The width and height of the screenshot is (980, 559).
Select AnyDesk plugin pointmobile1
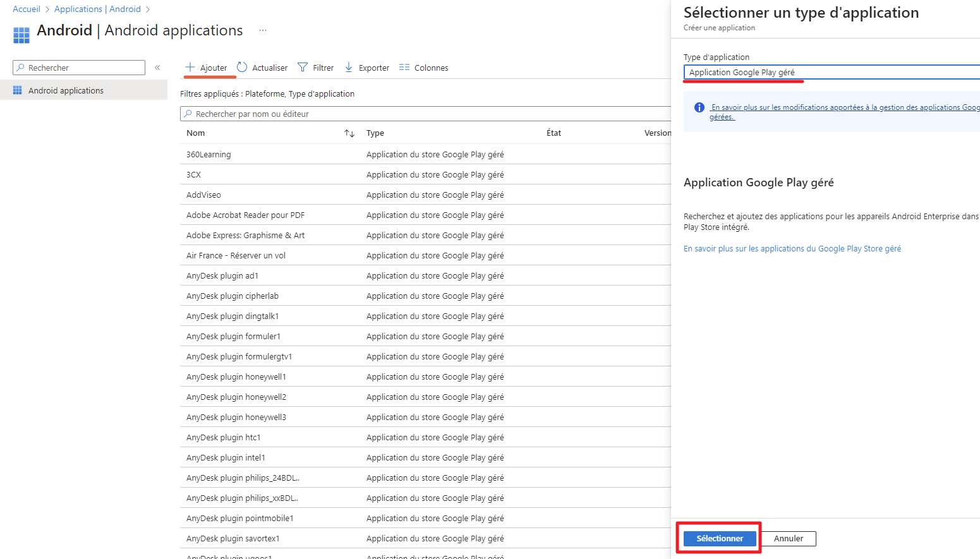(240, 519)
